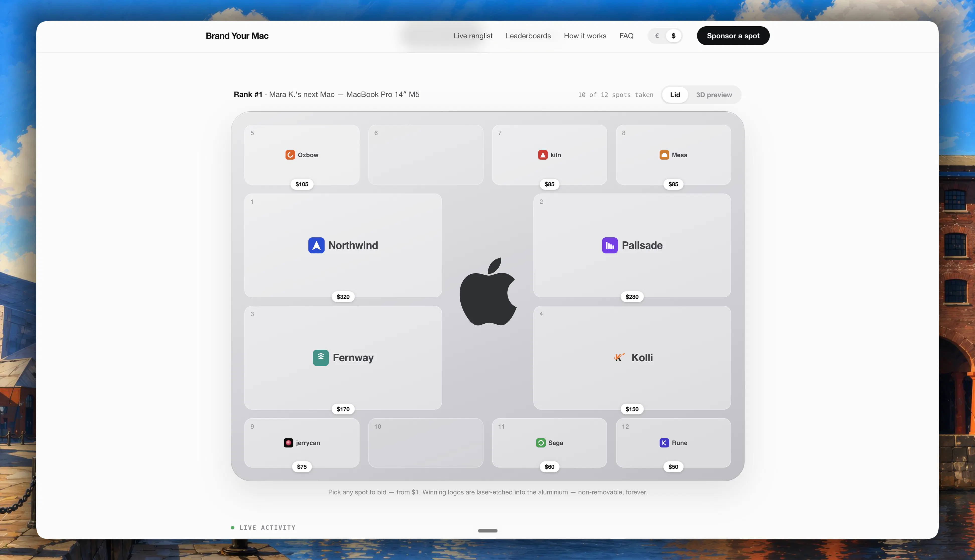Screen dimensions: 975x560
Task: Click the Kolli orange K icon
Action: [x=619, y=358]
